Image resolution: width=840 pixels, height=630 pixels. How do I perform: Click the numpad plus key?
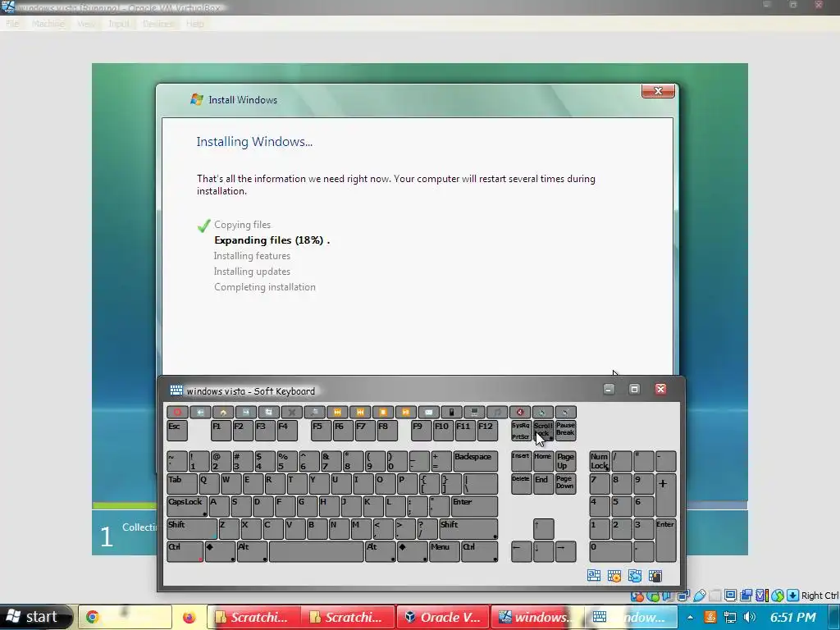click(666, 495)
